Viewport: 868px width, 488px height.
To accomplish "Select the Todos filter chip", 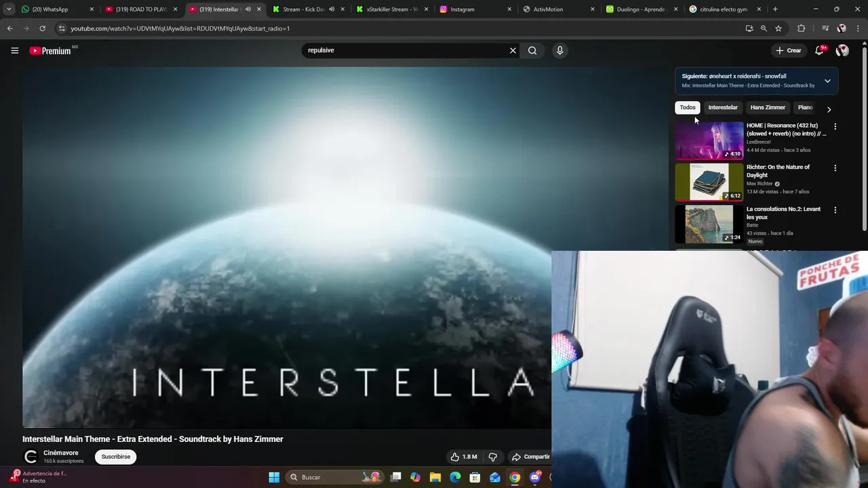I will (x=688, y=108).
